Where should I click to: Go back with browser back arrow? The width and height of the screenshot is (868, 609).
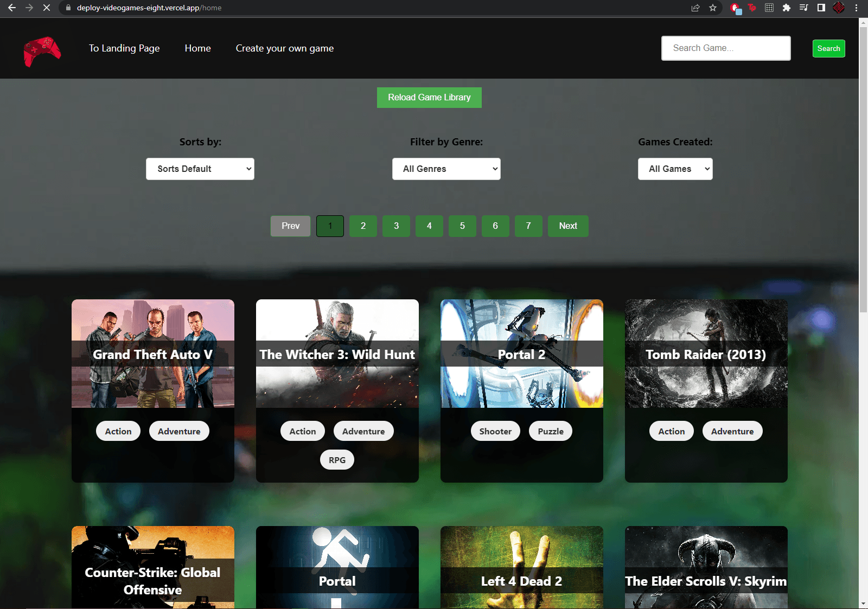coord(12,8)
